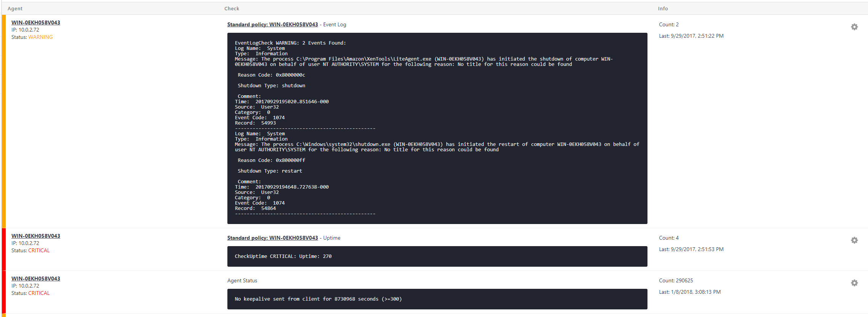Select 'Record: 54993' line
This screenshot has height=317, width=868.
255,123
